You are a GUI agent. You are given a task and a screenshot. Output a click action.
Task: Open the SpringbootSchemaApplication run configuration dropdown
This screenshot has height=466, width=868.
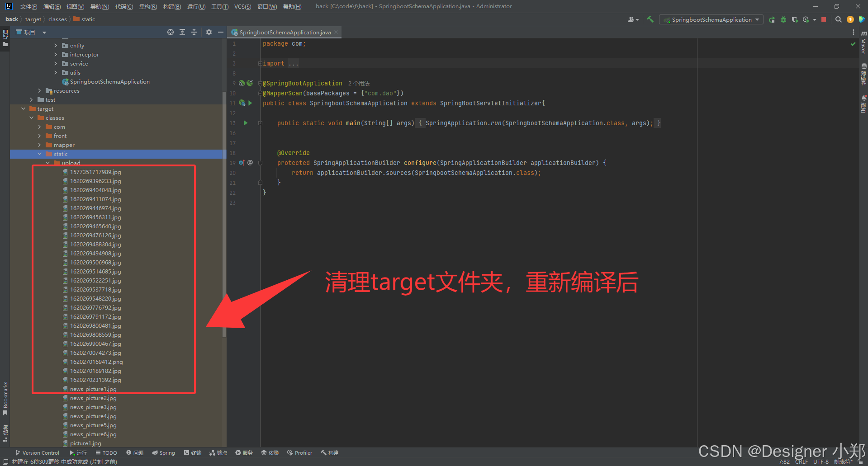tap(711, 19)
